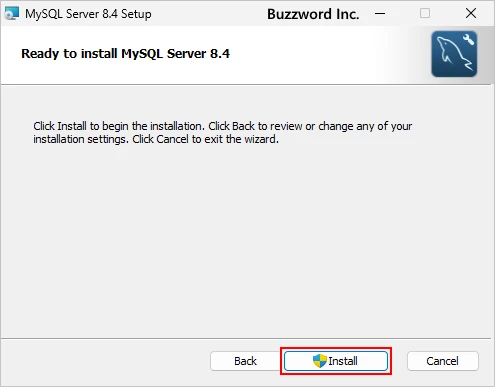Click the MySQL dolphin logo
This screenshot has width=495, height=387.
[x=454, y=54]
